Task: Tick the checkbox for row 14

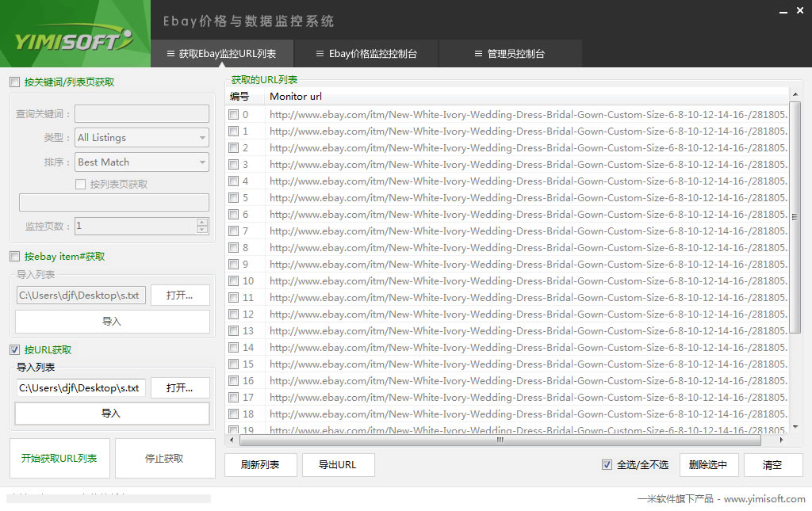Action: (234, 348)
